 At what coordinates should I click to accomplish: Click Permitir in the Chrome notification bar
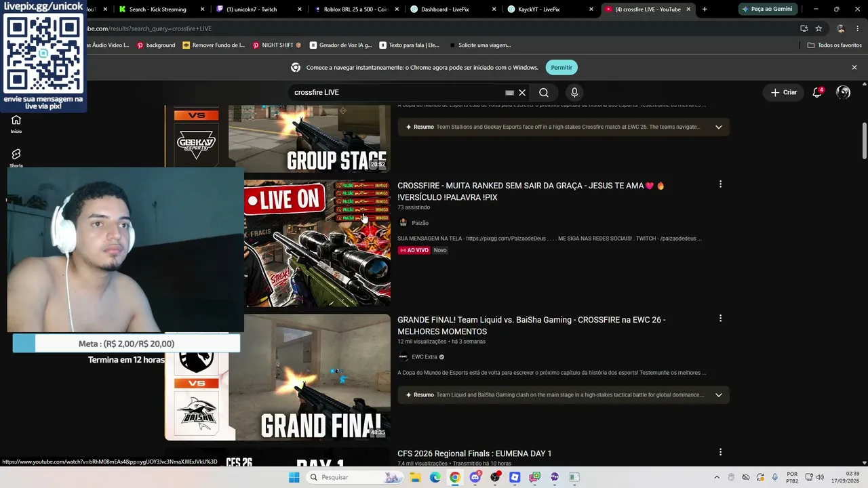click(561, 67)
